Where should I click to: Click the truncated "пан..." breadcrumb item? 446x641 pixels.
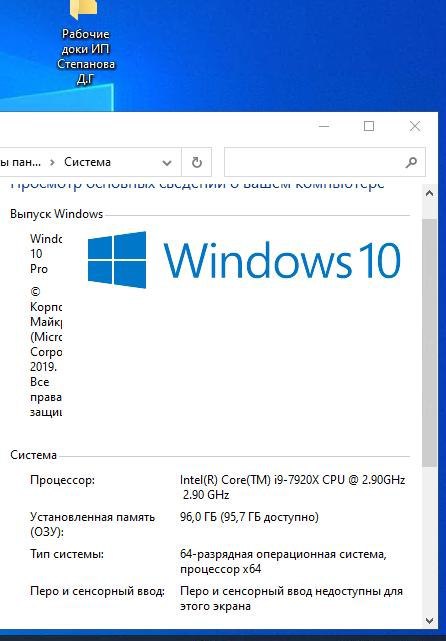point(20,162)
